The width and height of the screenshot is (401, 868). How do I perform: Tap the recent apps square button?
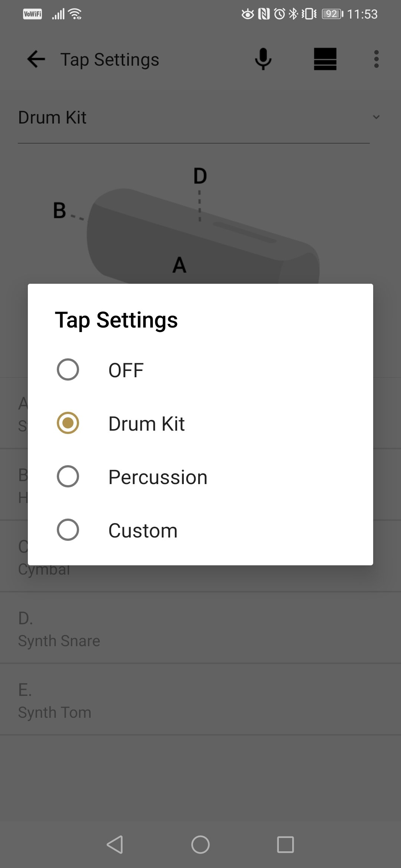point(286,845)
